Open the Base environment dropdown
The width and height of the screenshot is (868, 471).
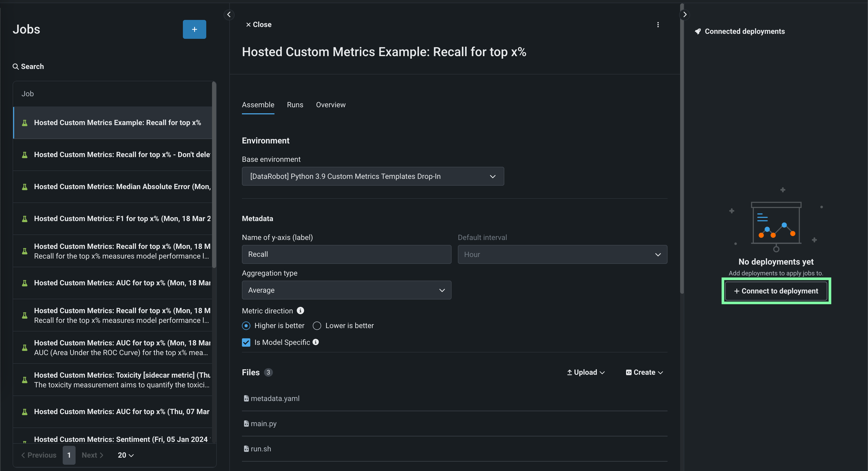click(x=373, y=176)
